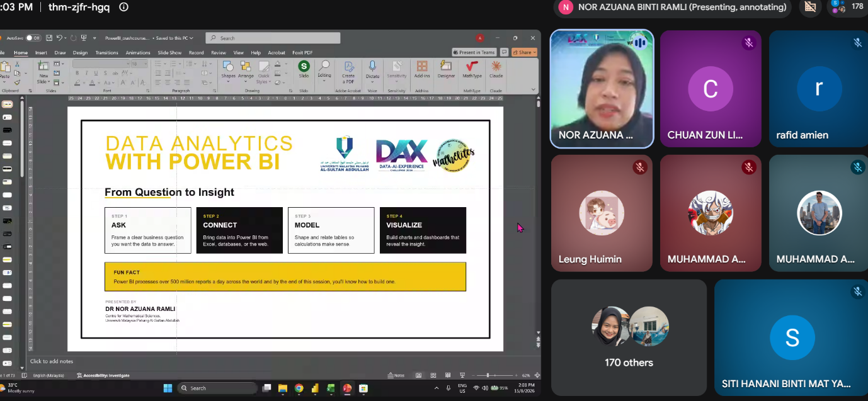
Task: Open the Foxit PDF tab
Action: click(302, 53)
